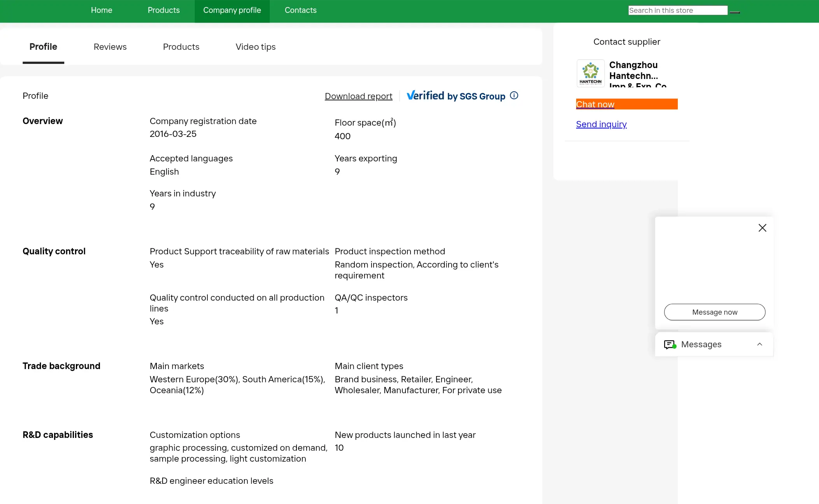This screenshot has height=504, width=819.
Task: Switch to the Reviews tab
Action: click(110, 47)
